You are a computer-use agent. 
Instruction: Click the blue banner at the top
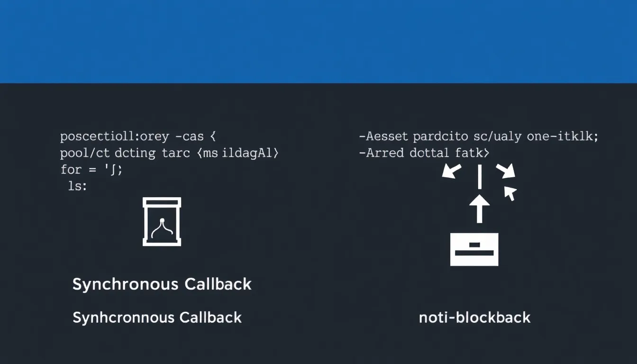click(x=318, y=41)
